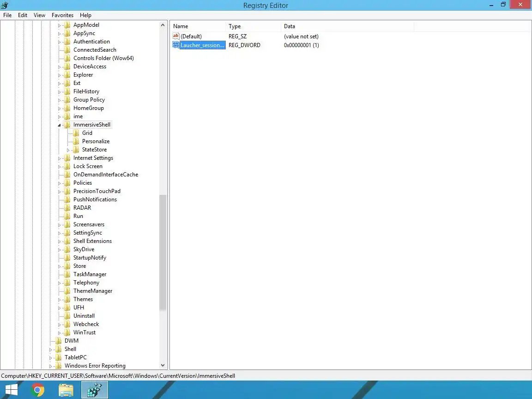This screenshot has width=532, height=399.
Task: Open the Favorites menu
Action: click(62, 15)
